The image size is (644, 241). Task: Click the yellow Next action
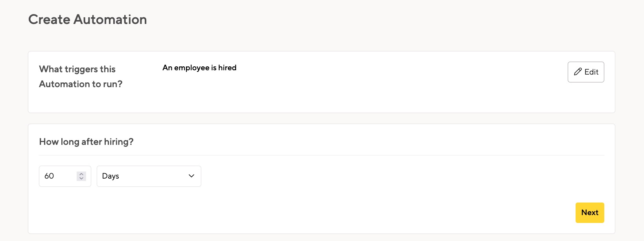[590, 212]
